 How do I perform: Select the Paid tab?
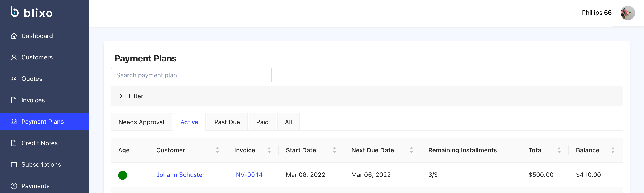pos(262,122)
